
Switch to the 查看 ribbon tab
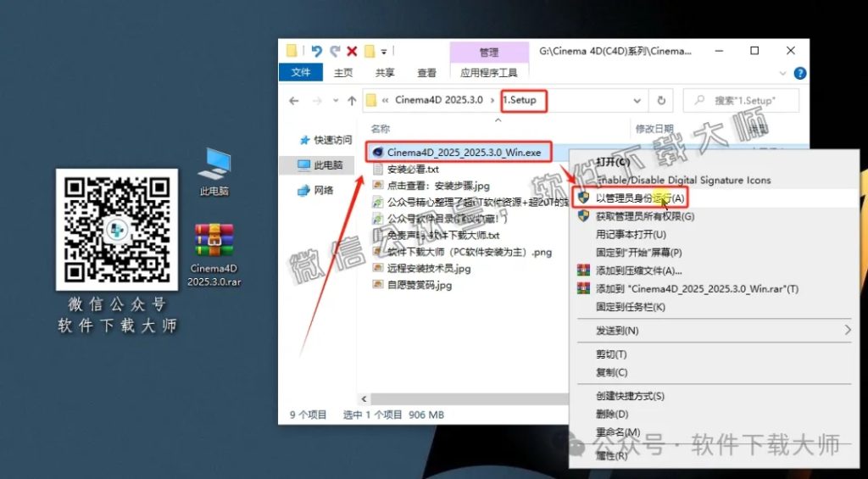pyautogui.click(x=427, y=73)
